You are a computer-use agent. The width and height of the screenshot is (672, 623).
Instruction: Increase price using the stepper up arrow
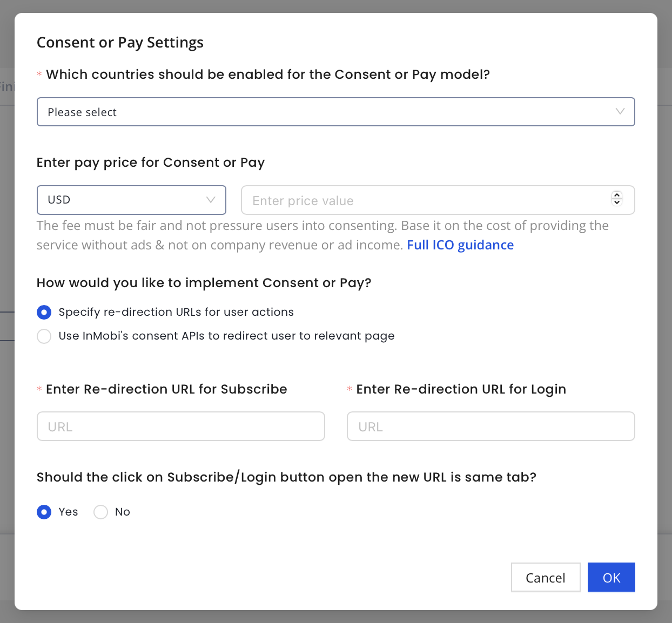click(x=617, y=195)
